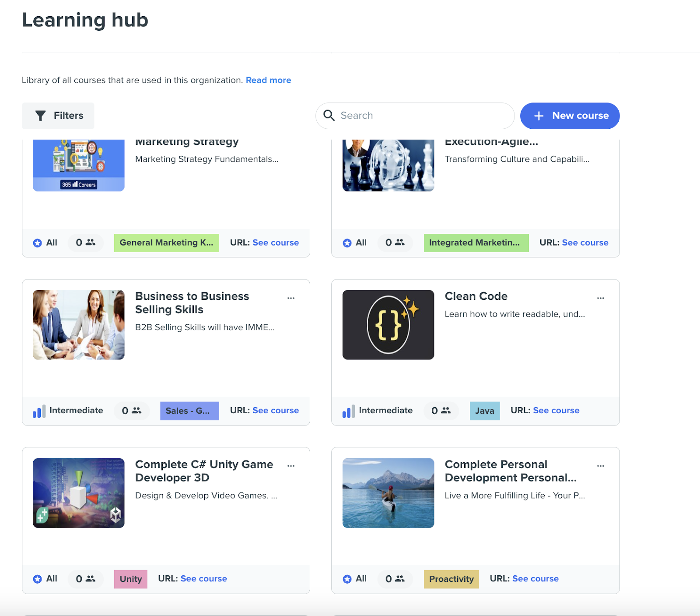Viewport: 700px width, 616px height.
Task: Open the Filters panel
Action: tap(58, 116)
